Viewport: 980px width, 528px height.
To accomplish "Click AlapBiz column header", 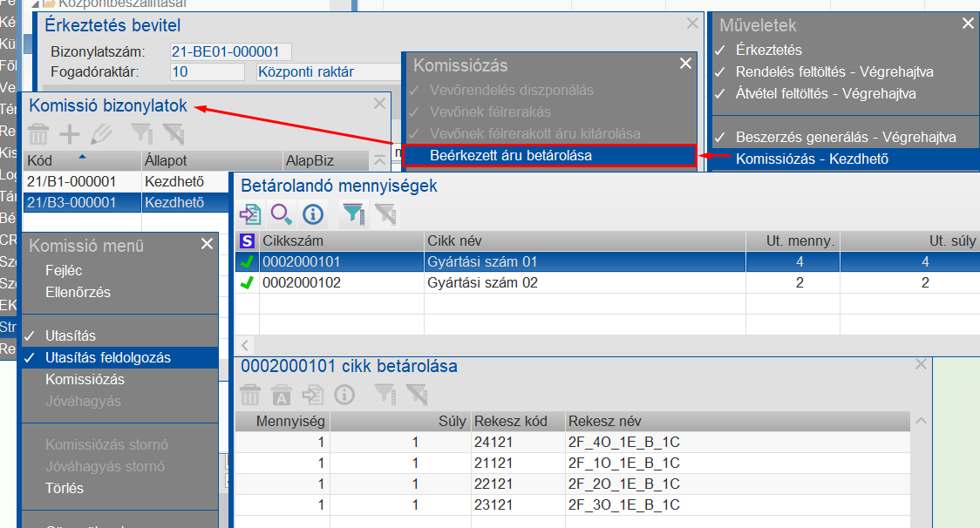I will pyautogui.click(x=325, y=160).
